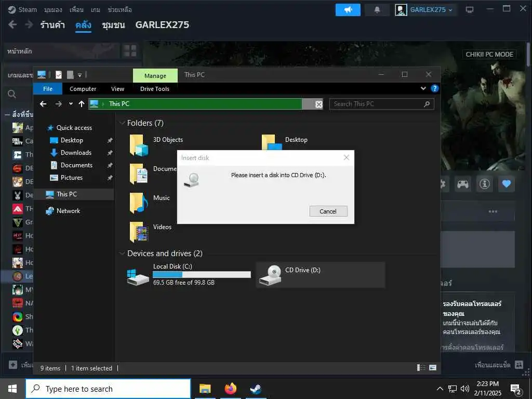Open Downloads in Quick access
Viewport: 532px width, 399px height.
76,153
